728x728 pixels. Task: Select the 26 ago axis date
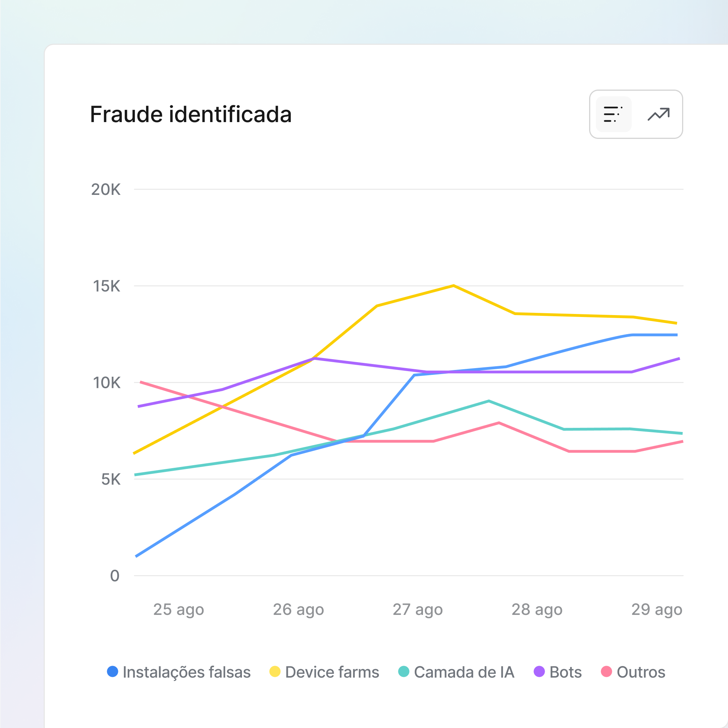[x=298, y=609]
